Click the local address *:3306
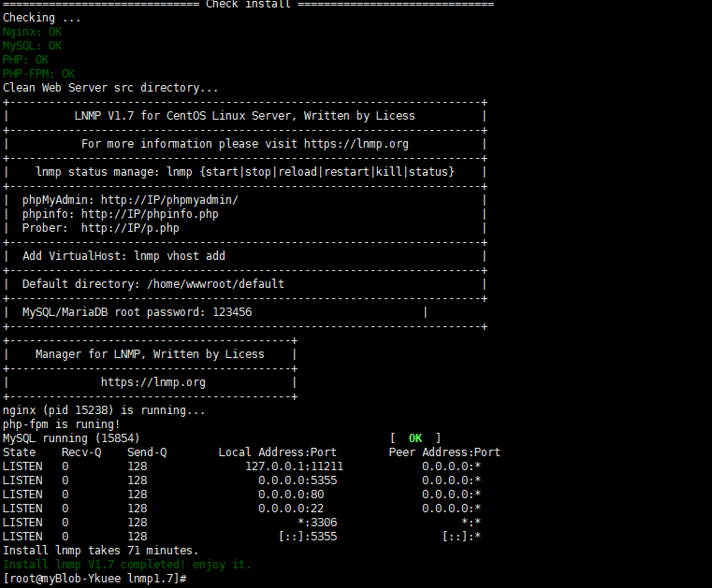Viewport: 712px width, 588px height. 317,523
